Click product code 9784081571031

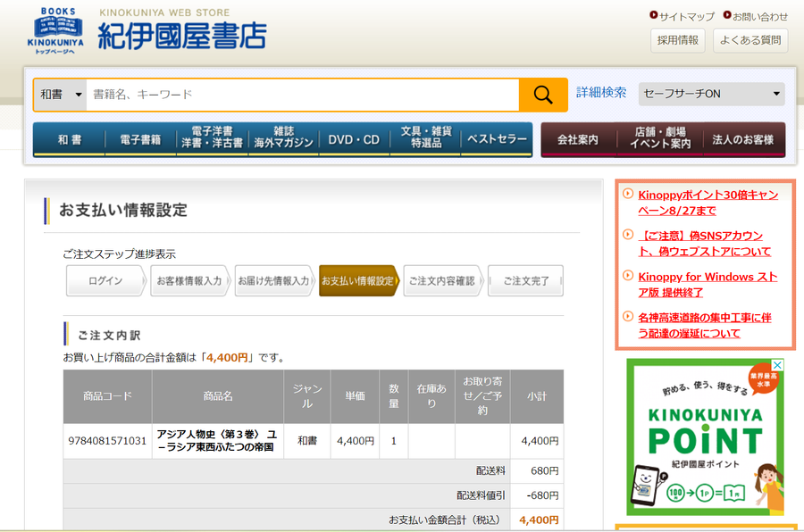coord(107,441)
